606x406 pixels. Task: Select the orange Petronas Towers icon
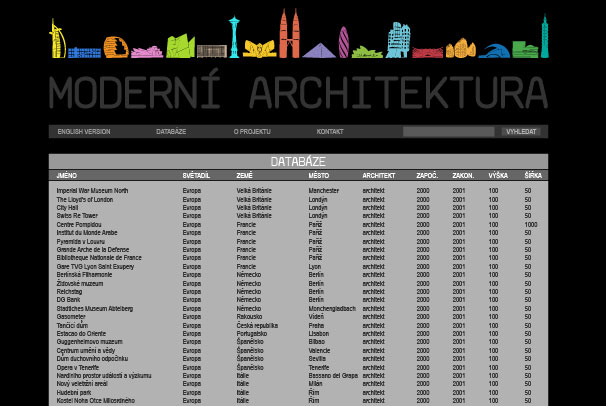[x=288, y=35]
